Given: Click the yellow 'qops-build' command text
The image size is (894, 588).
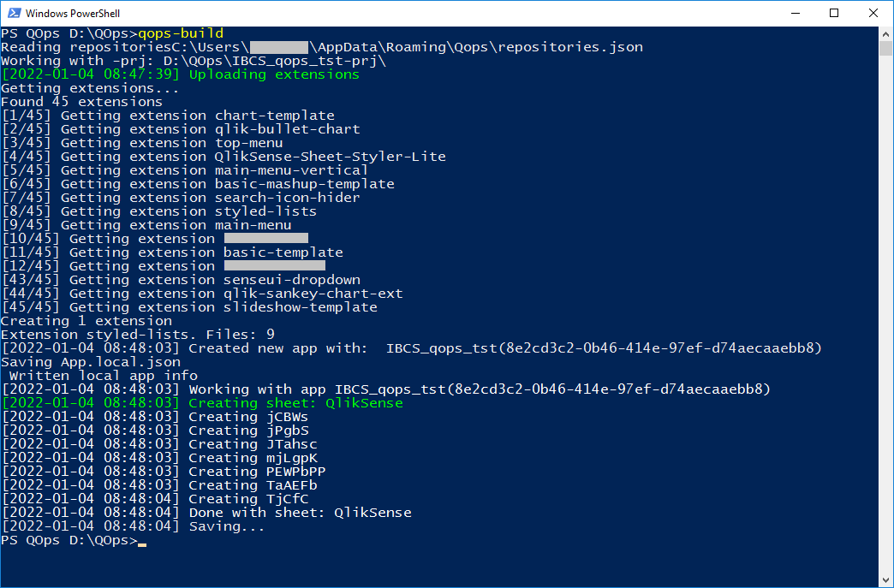Looking at the screenshot, I should [181, 33].
